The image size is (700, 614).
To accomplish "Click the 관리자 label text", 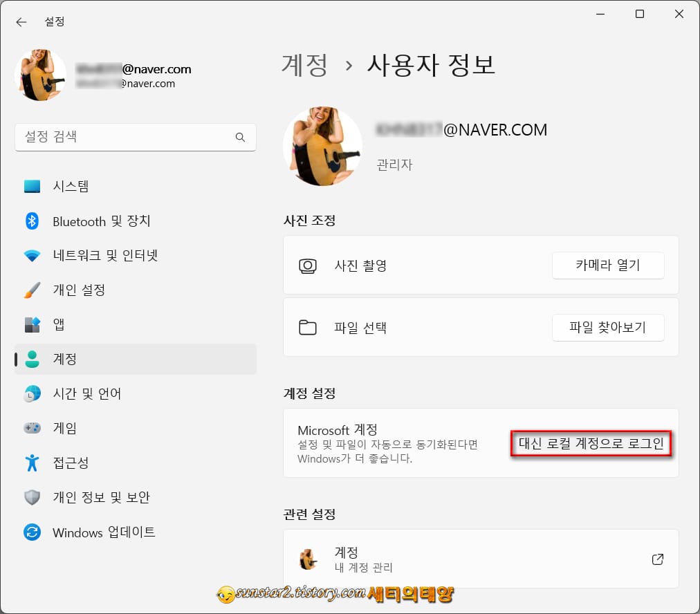I will pos(395,165).
